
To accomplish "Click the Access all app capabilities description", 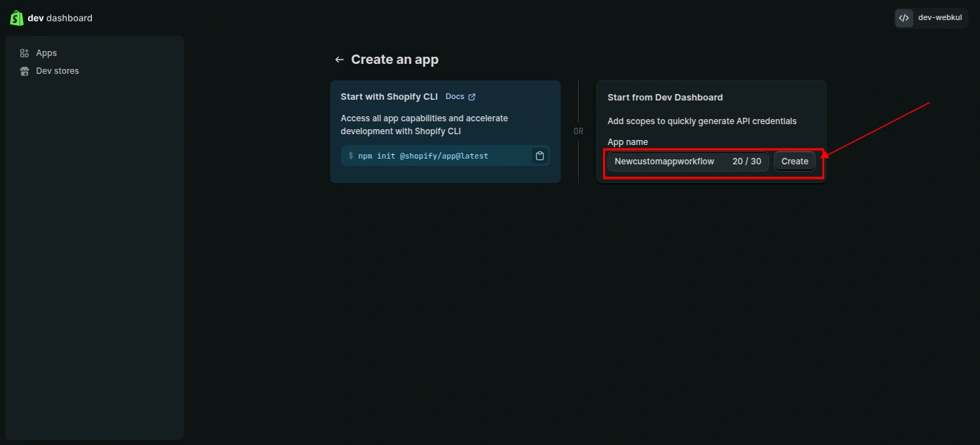I will point(424,125).
